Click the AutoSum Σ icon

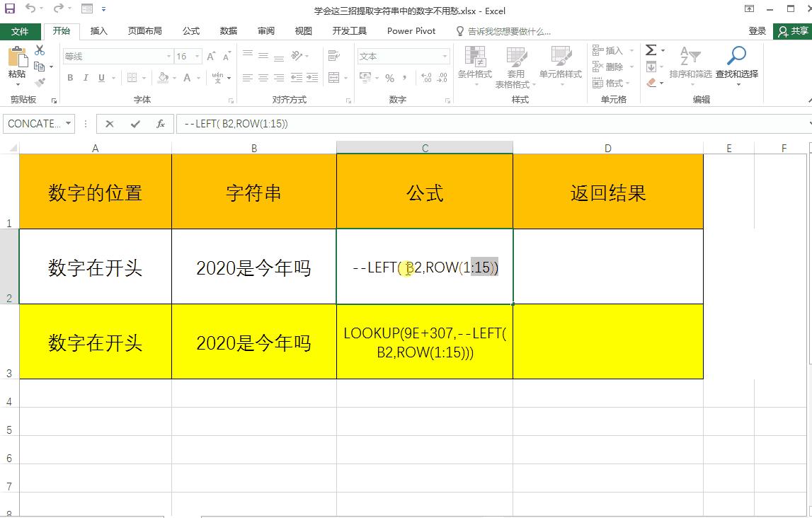pyautogui.click(x=650, y=50)
